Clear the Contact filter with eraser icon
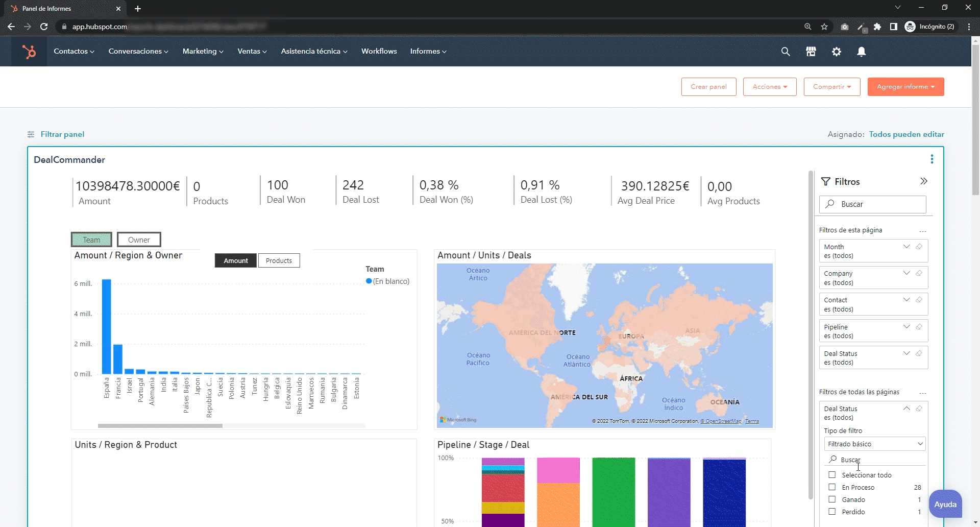980x527 pixels. coord(919,300)
